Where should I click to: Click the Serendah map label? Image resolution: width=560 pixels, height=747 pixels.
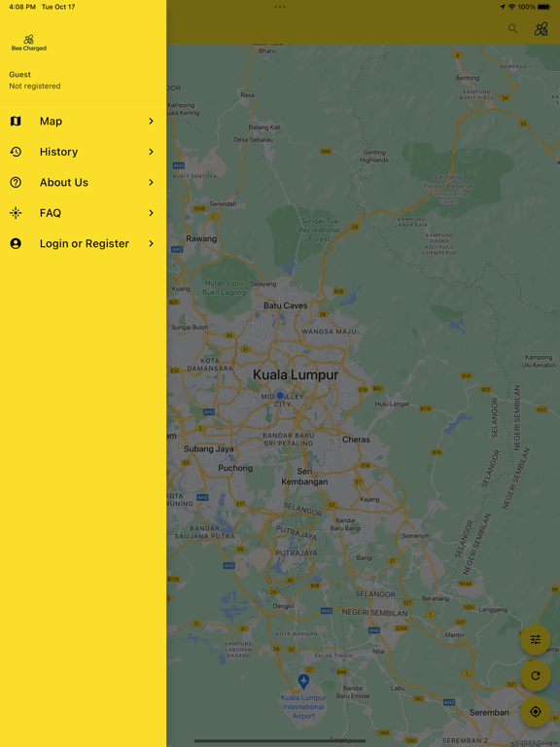223,203
